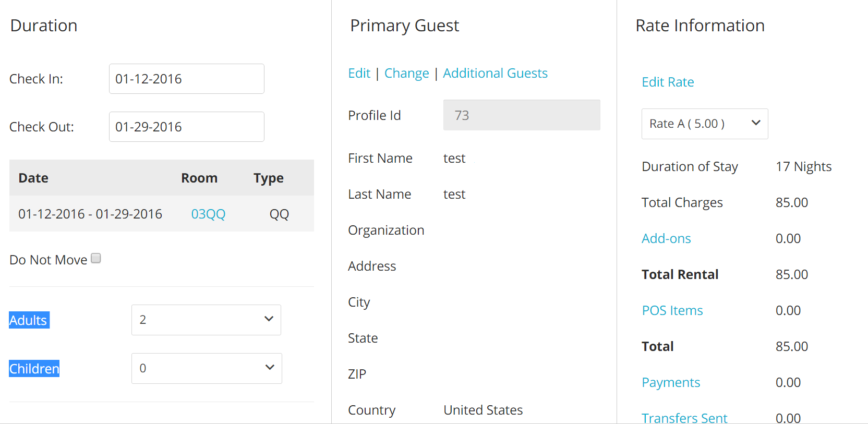Open the Adults count dropdown
This screenshot has width=868, height=424.
pos(206,320)
